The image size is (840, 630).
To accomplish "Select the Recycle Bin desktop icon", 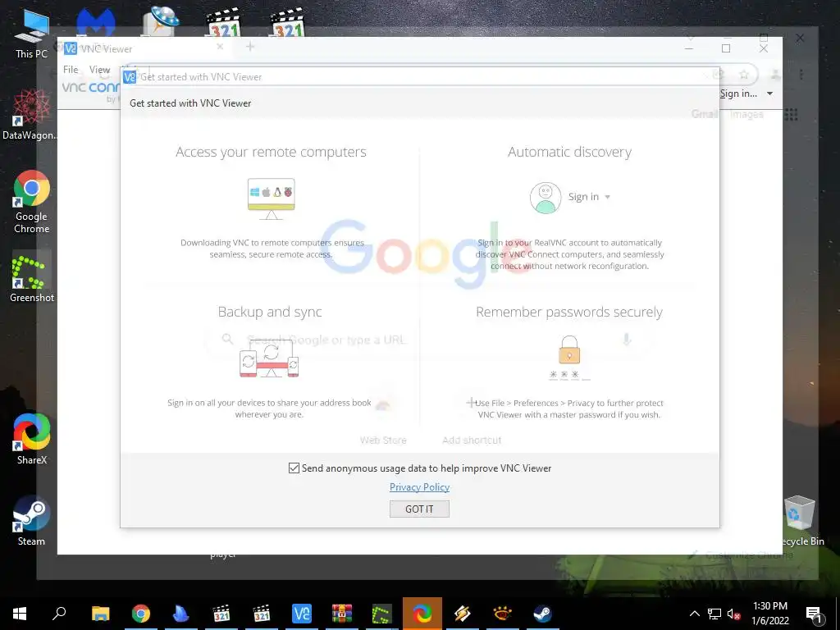I will click(801, 521).
